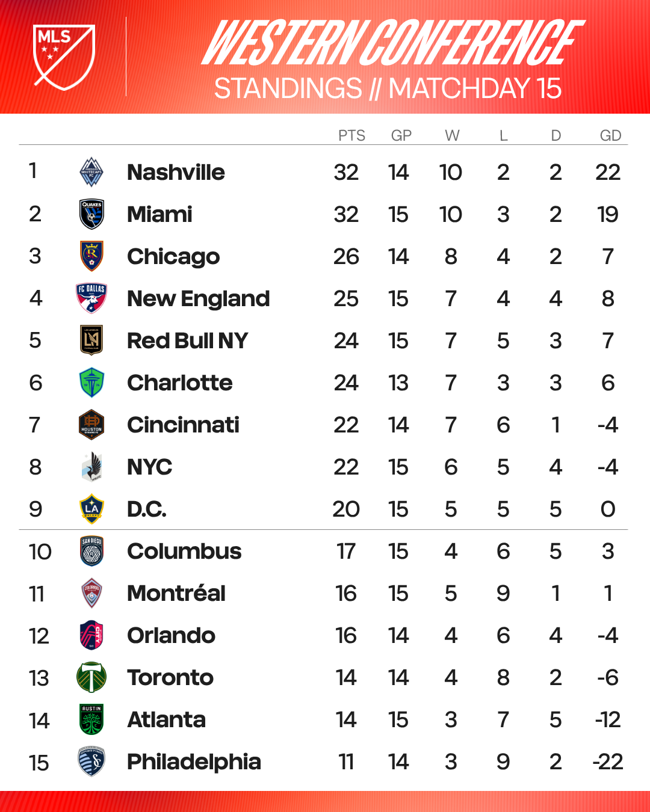Click the San Diego crest beside Columbus
650x812 pixels.
92,551
